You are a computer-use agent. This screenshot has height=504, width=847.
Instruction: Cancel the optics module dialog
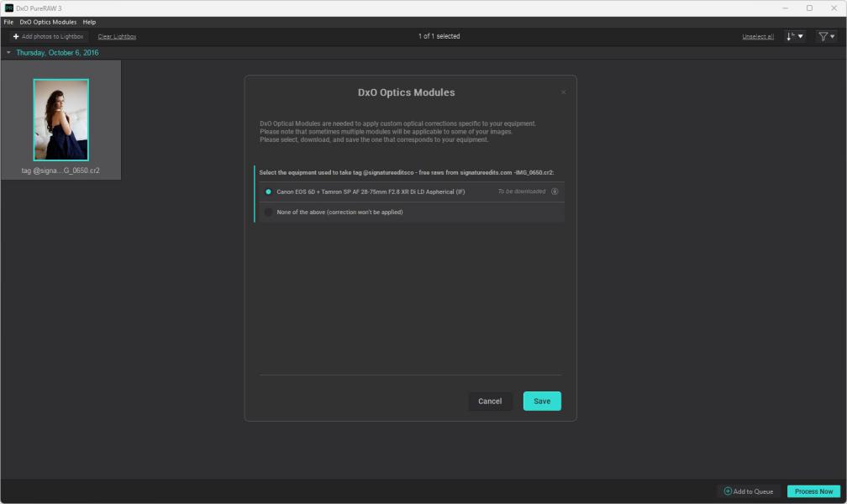tap(490, 401)
